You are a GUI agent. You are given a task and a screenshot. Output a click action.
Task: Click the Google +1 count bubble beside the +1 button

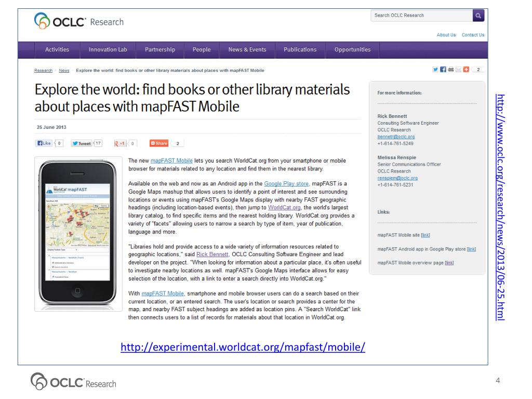(132, 143)
